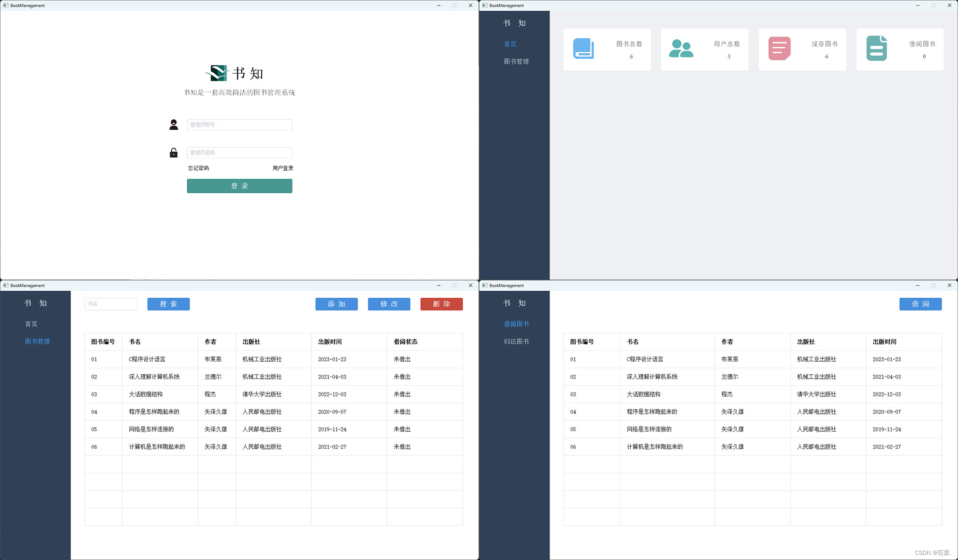Click the green document icon for 借阅图书

click(876, 49)
